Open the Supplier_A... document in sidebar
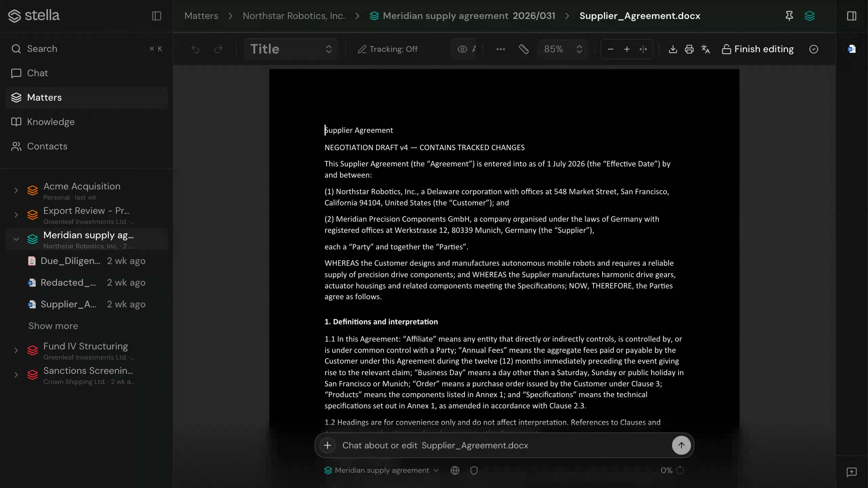This screenshot has width=868, height=488. pos(87,304)
